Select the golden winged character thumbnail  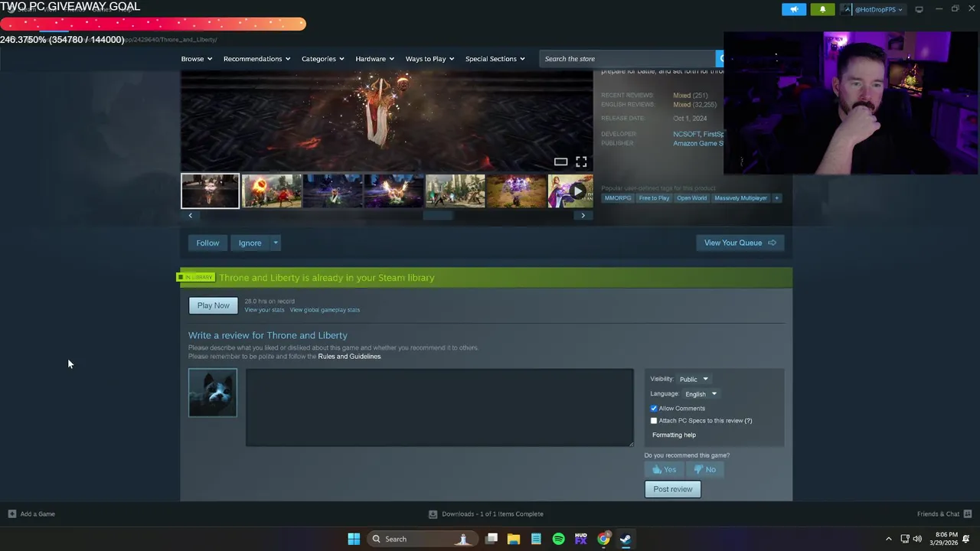pos(394,191)
